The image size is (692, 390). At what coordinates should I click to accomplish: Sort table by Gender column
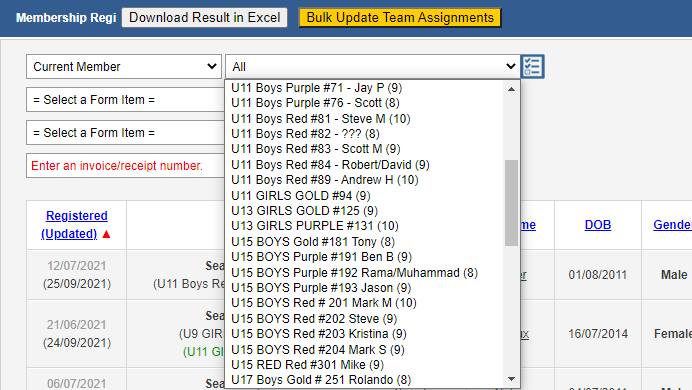coord(672,225)
